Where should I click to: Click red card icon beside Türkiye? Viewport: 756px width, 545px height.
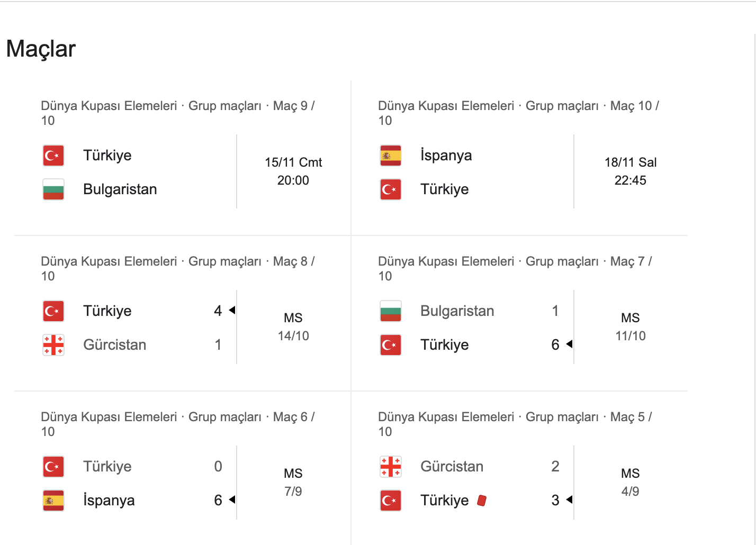pos(481,501)
